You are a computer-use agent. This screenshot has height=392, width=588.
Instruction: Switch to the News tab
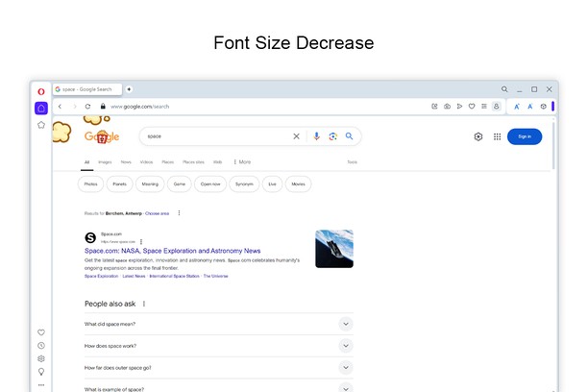[126, 162]
